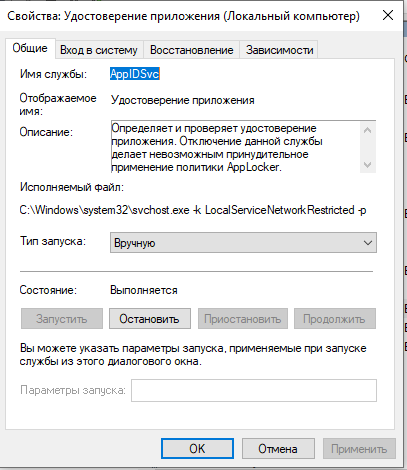
Task: Click the disabled Запустить button
Action: pyautogui.click(x=62, y=319)
